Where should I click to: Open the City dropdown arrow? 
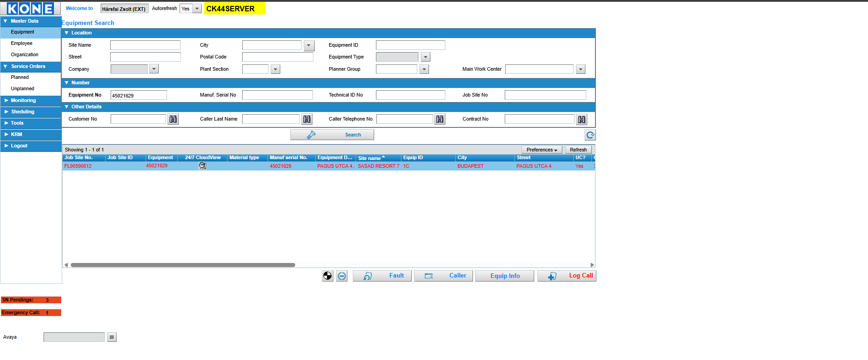coord(309,45)
